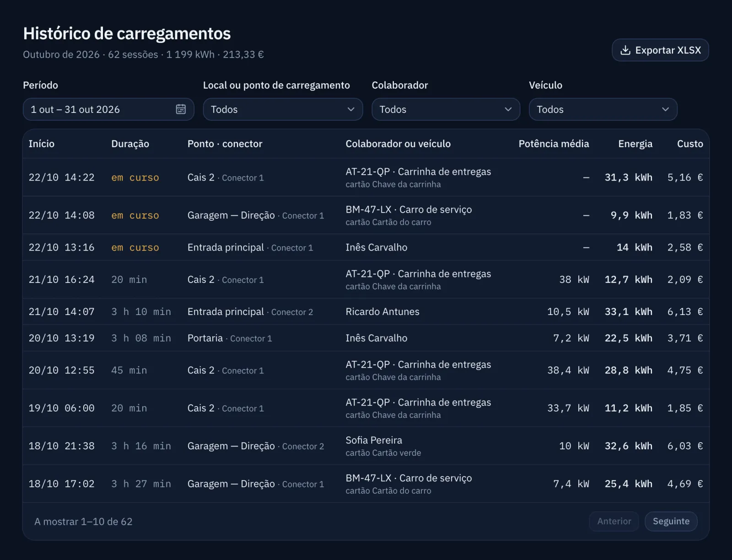The image size is (732, 560).
Task: Click the Período date range field
Action: tap(108, 109)
